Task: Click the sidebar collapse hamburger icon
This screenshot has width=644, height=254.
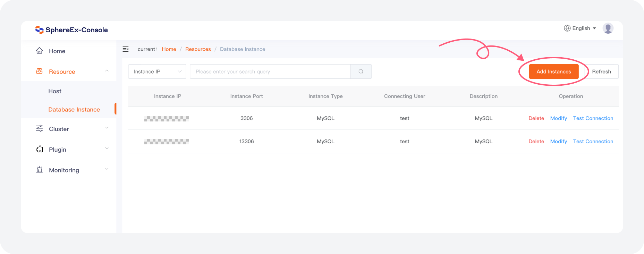Action: 126,49
